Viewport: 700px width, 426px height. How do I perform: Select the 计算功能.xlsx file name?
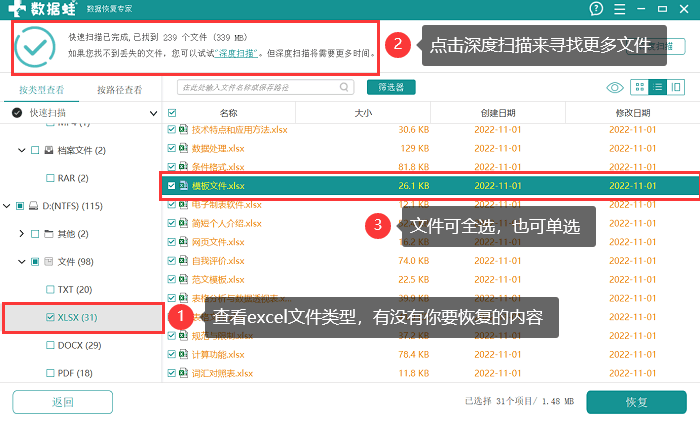pos(218,355)
